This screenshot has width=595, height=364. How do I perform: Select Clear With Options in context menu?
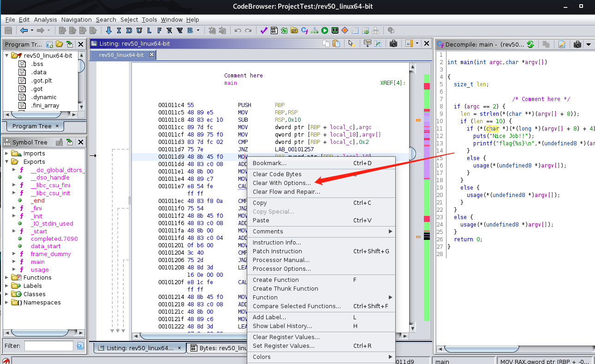click(x=281, y=183)
